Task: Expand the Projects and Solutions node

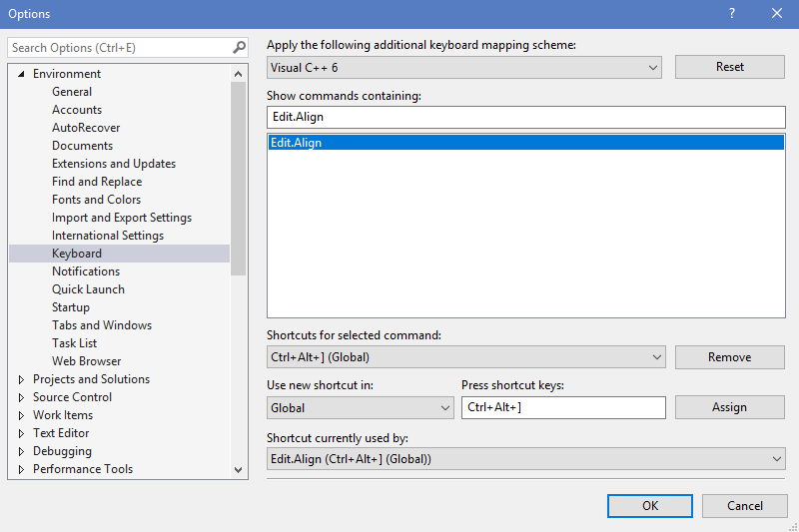Action: pos(21,379)
